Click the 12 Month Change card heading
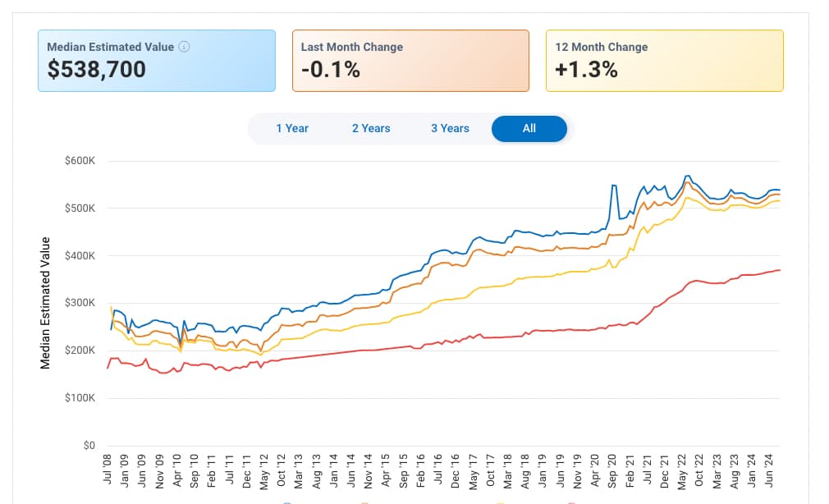829x504 pixels. (x=602, y=47)
